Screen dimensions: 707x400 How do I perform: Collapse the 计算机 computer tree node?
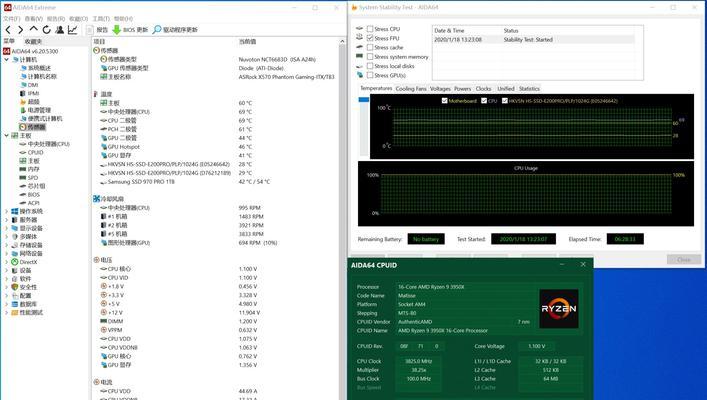click(6, 60)
